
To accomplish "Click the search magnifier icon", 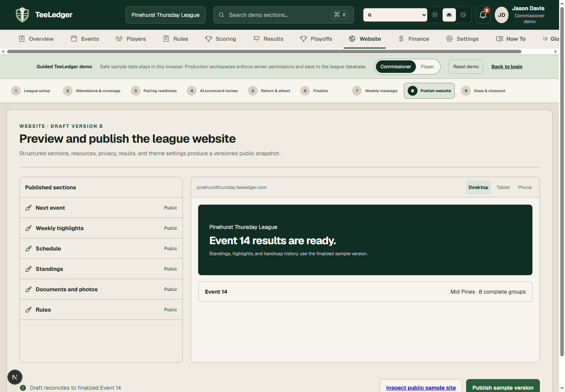I will pyautogui.click(x=222, y=15).
